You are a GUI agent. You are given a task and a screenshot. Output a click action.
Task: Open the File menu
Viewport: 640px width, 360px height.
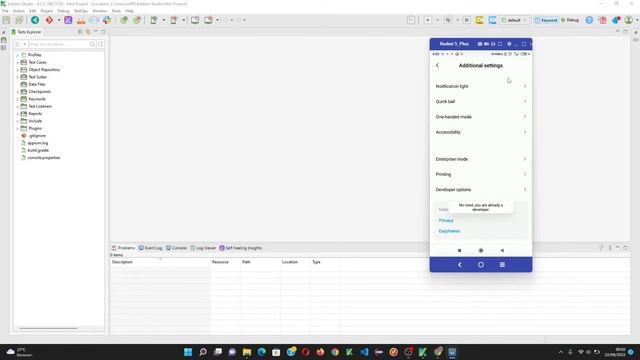coord(5,11)
